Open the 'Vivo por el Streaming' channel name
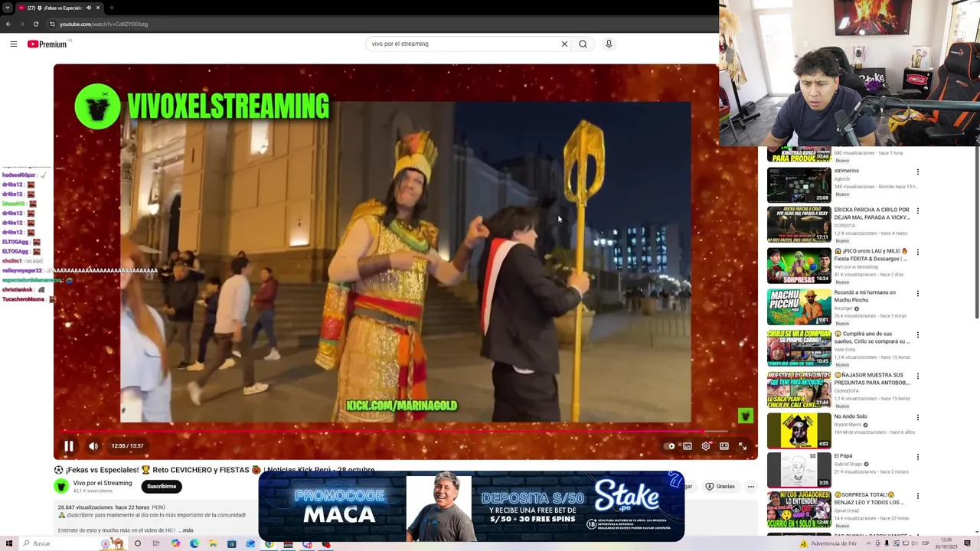Image resolution: width=980 pixels, height=551 pixels. (x=103, y=483)
